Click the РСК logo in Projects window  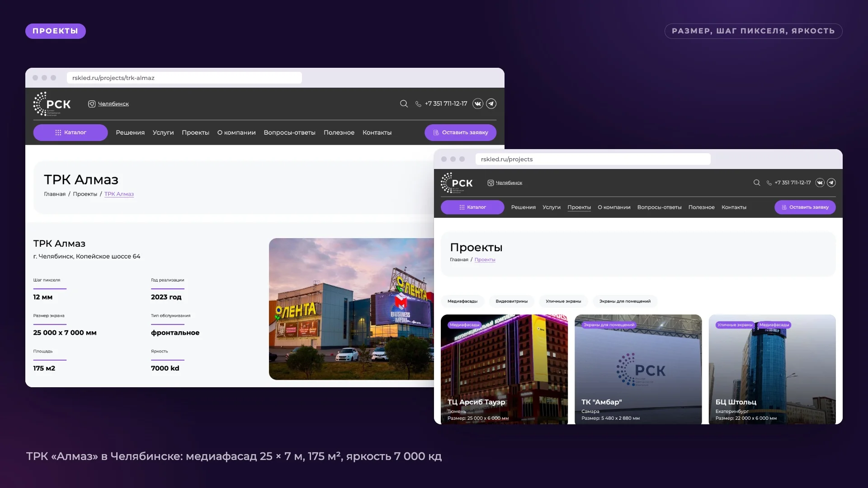457,183
